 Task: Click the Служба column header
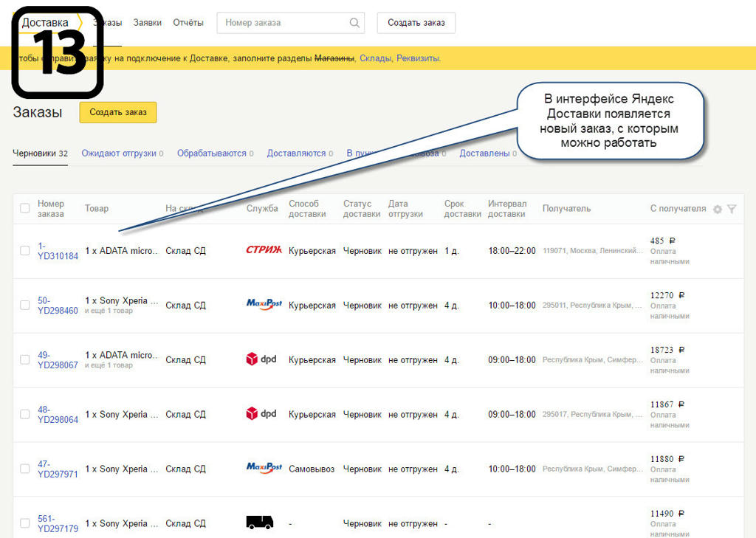[x=262, y=208]
